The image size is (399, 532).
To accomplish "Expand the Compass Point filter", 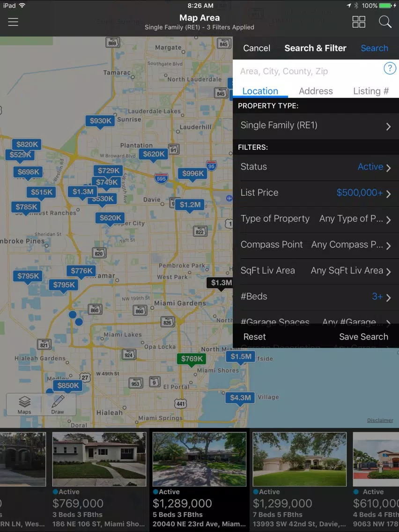I will (x=316, y=245).
